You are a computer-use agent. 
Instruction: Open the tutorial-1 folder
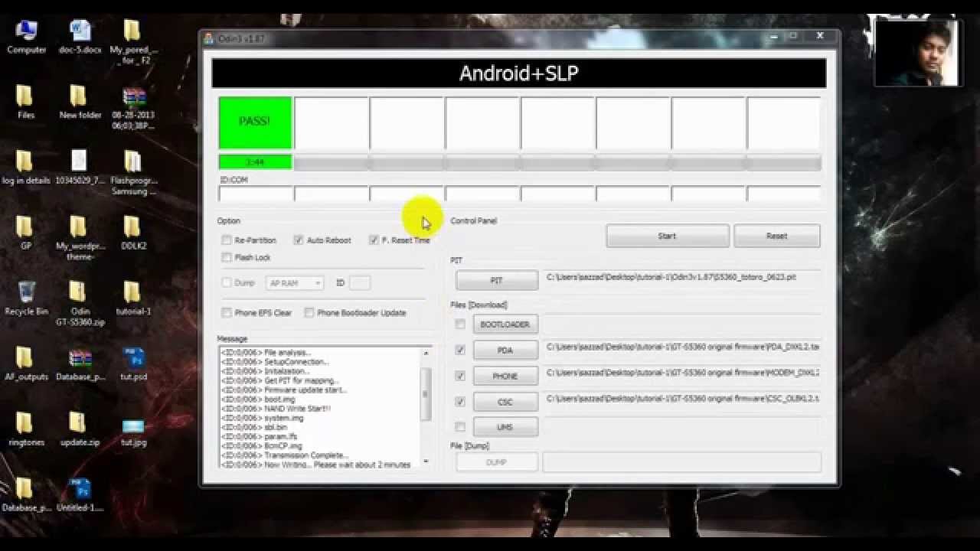pos(133,298)
